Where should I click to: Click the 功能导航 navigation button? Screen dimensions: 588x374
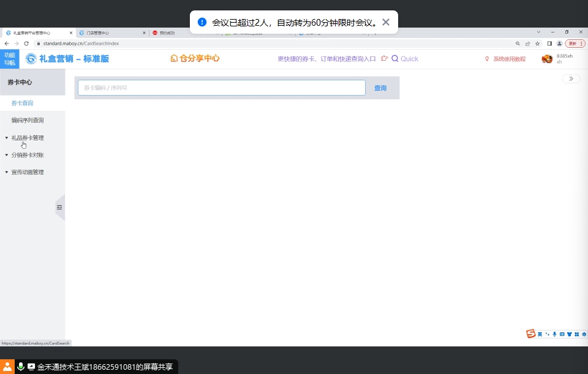(9, 59)
